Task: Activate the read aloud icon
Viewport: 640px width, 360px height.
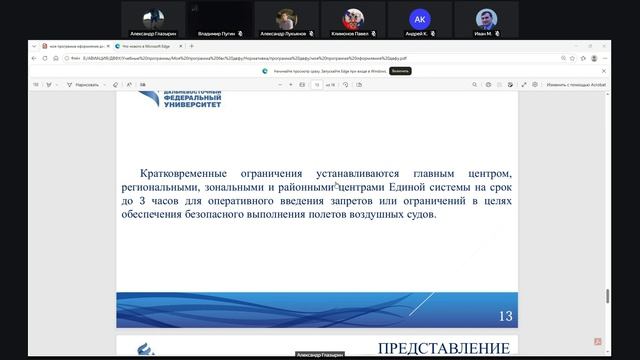Action: click(129, 85)
